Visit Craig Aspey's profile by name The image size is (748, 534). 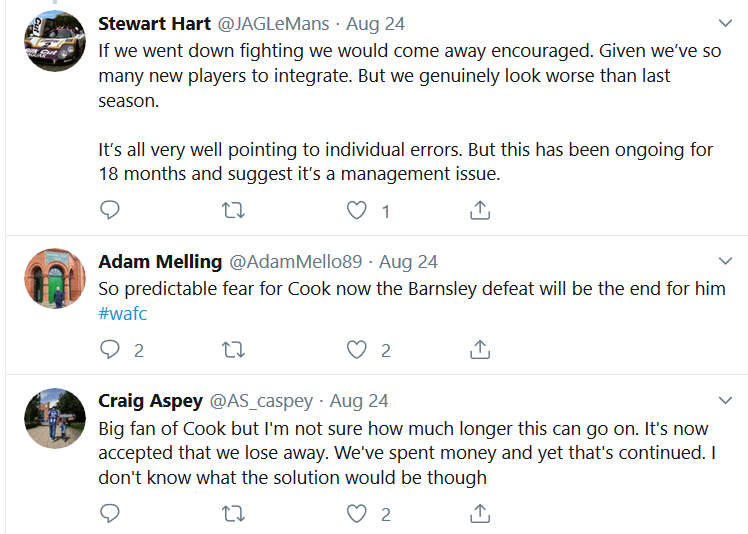pyautogui.click(x=149, y=401)
